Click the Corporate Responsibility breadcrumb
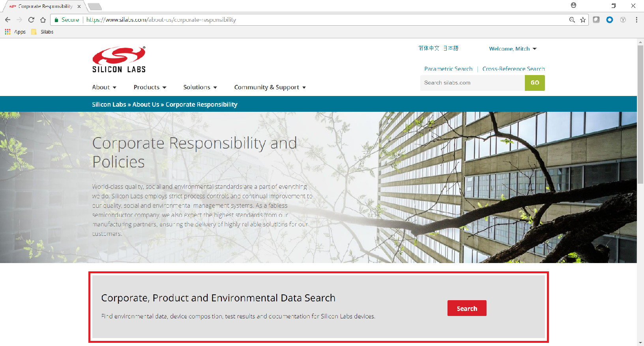This screenshot has height=346, width=644. click(x=201, y=105)
